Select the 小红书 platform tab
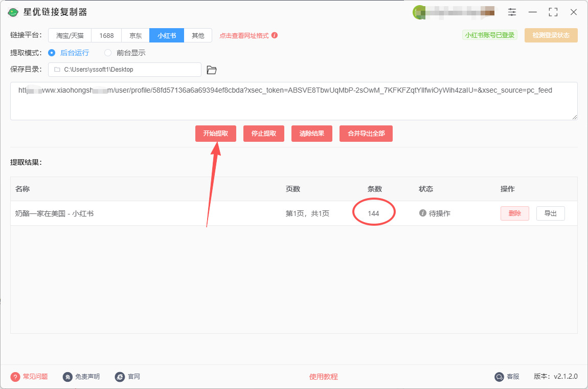Screen dimensions: 588x389 pos(167,36)
